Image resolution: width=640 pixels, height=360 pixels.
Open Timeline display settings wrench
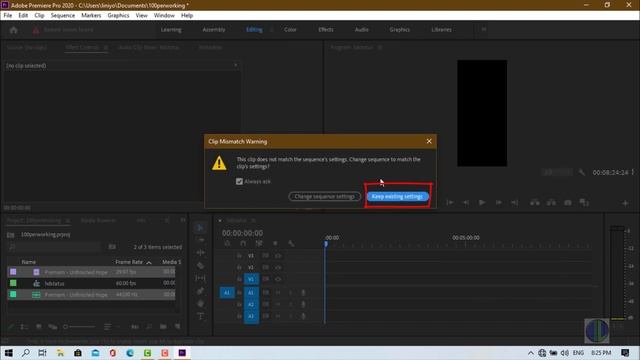point(291,243)
